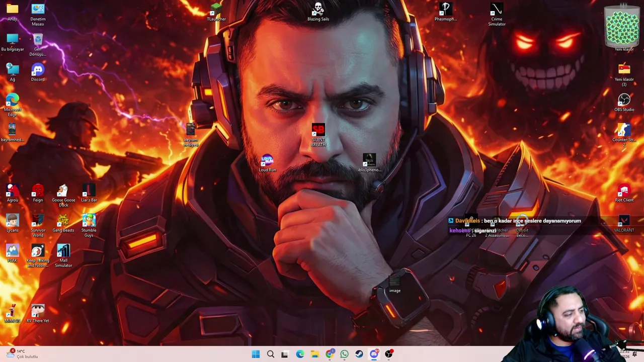Open the Windows Start menu
The height and width of the screenshot is (362, 644).
point(256,354)
